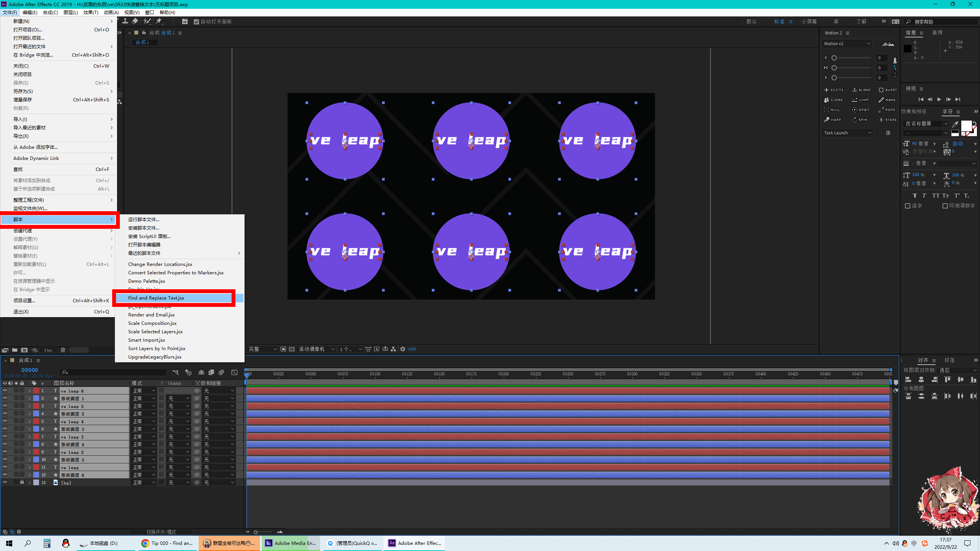Hide layer 1 'vo leap 6' eye
The width and height of the screenshot is (980, 551).
click(x=5, y=391)
